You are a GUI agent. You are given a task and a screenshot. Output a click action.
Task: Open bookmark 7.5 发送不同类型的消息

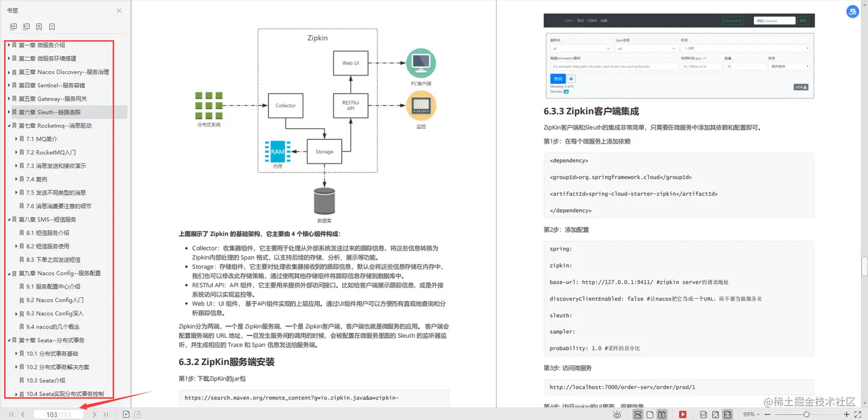point(56,192)
